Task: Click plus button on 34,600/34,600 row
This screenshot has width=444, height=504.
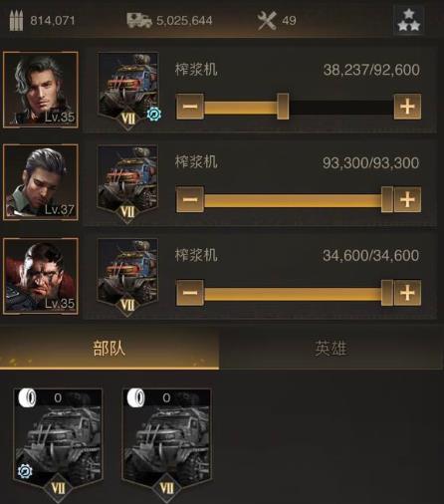Action: coord(407,293)
